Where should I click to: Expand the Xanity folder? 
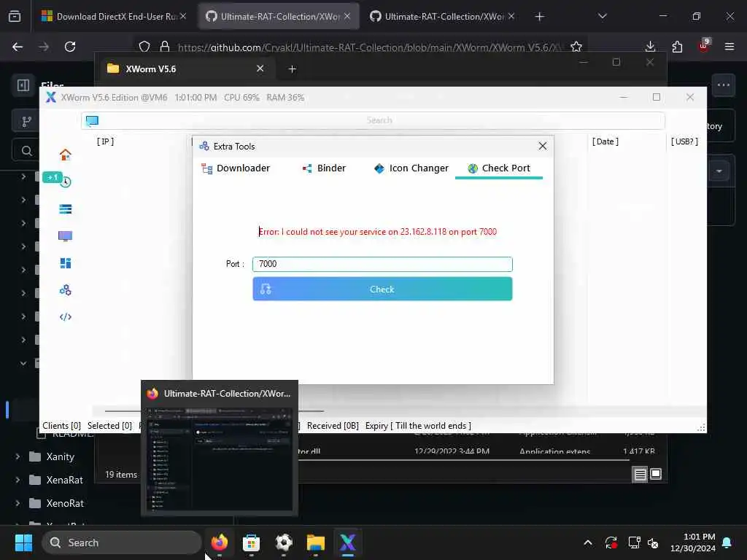coord(18,456)
